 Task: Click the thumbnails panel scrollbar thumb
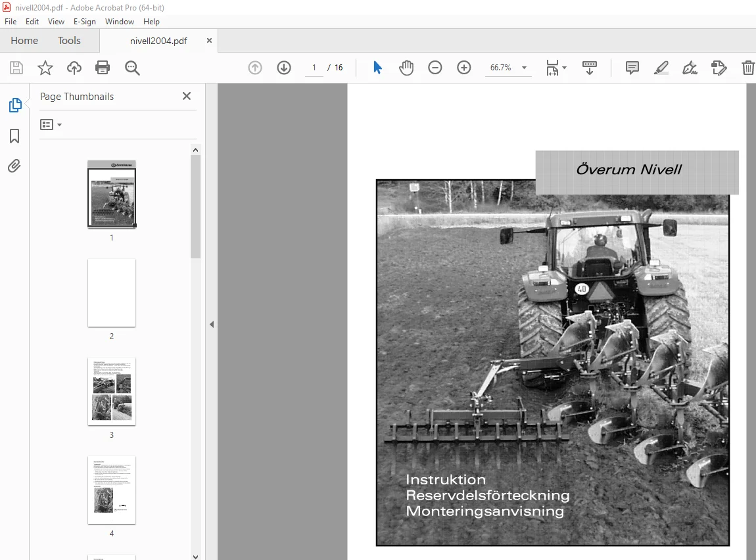(195, 206)
